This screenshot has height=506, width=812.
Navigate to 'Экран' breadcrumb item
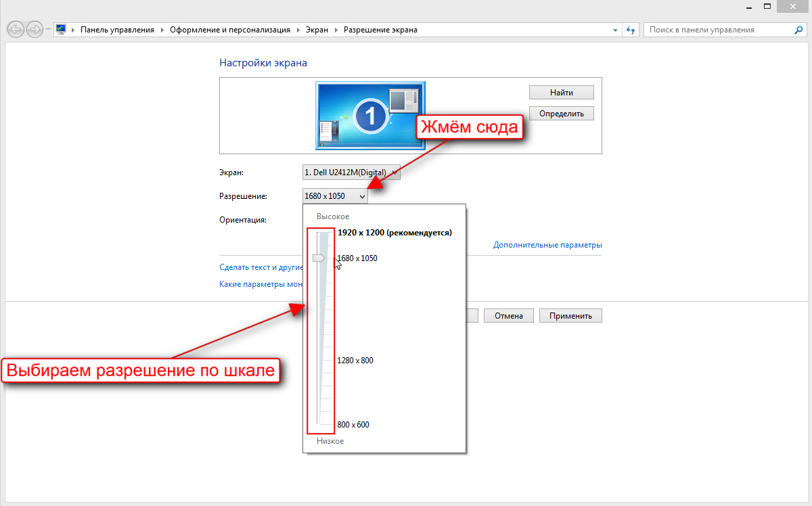(317, 30)
